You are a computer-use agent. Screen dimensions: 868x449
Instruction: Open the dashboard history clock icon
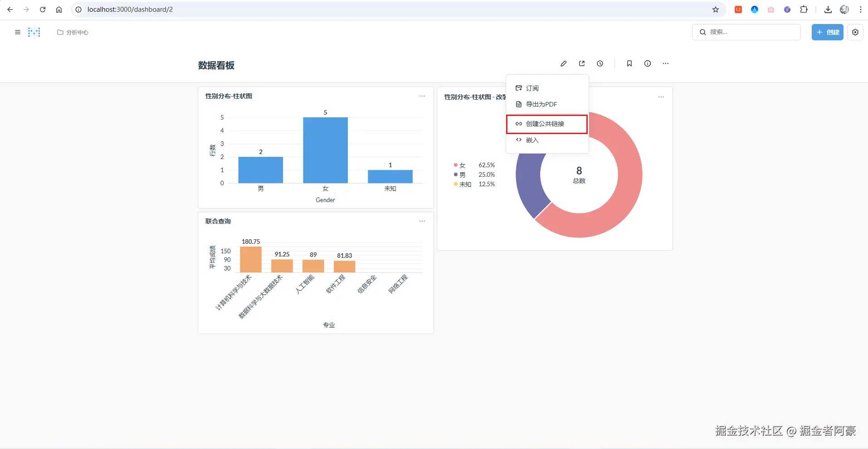pyautogui.click(x=600, y=63)
